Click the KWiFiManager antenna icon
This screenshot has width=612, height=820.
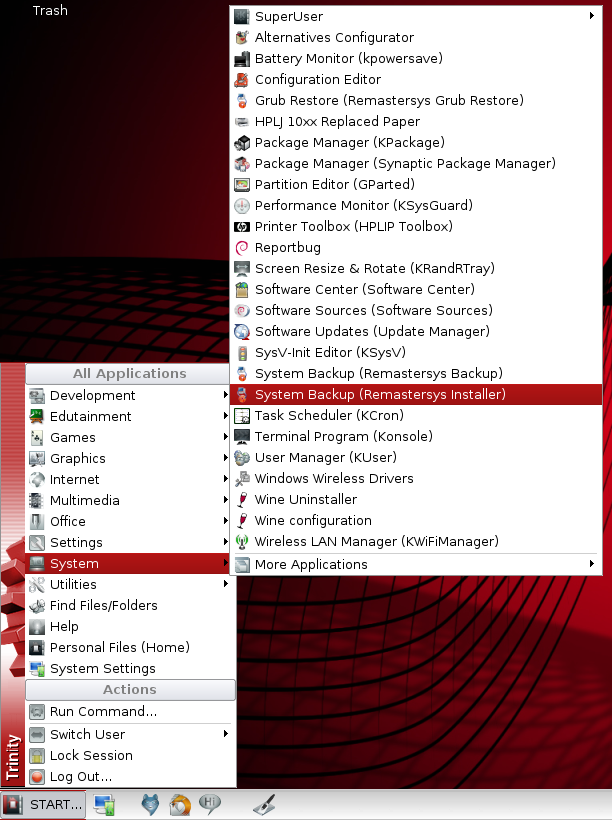(242, 542)
